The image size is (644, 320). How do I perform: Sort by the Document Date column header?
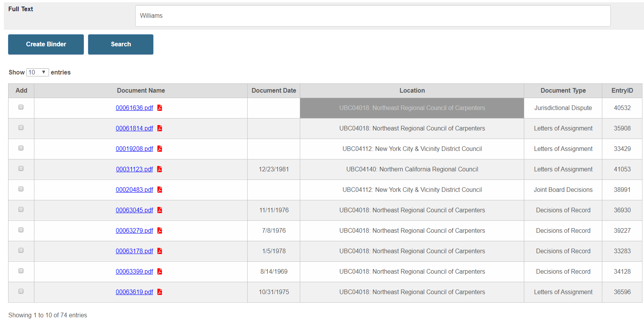click(x=274, y=90)
